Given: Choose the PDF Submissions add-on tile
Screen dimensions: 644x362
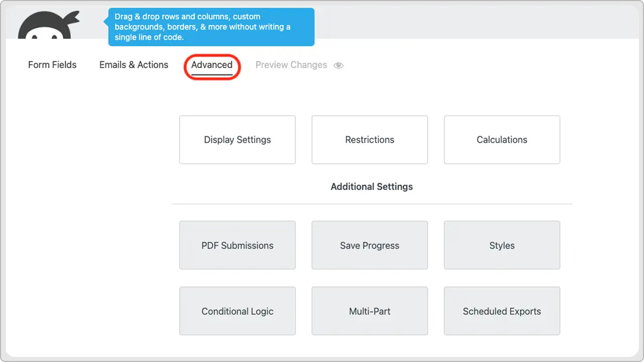Looking at the screenshot, I should (x=237, y=245).
